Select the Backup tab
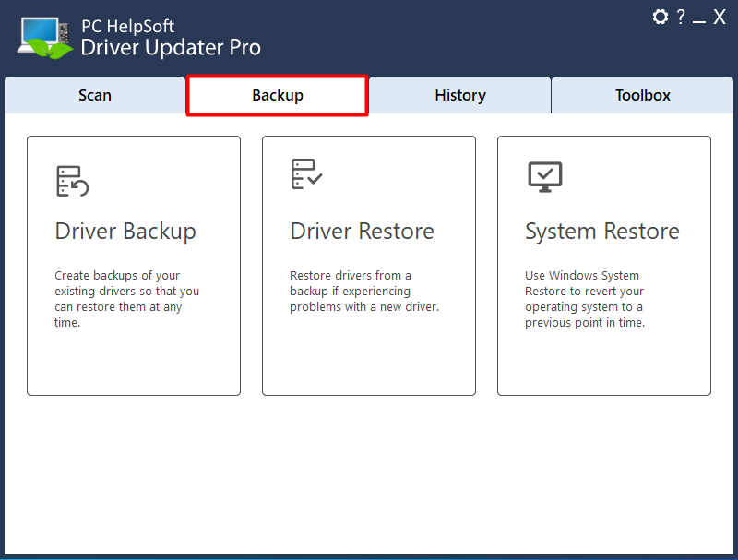 (x=278, y=95)
